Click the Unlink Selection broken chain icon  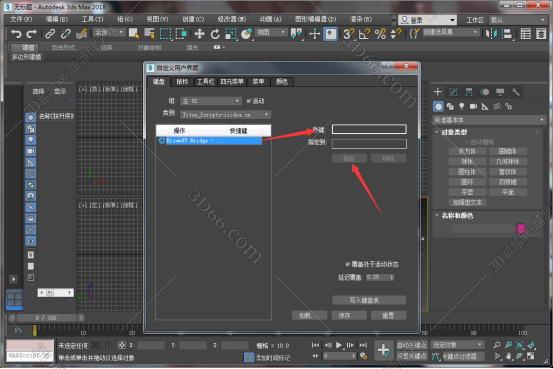[66, 34]
